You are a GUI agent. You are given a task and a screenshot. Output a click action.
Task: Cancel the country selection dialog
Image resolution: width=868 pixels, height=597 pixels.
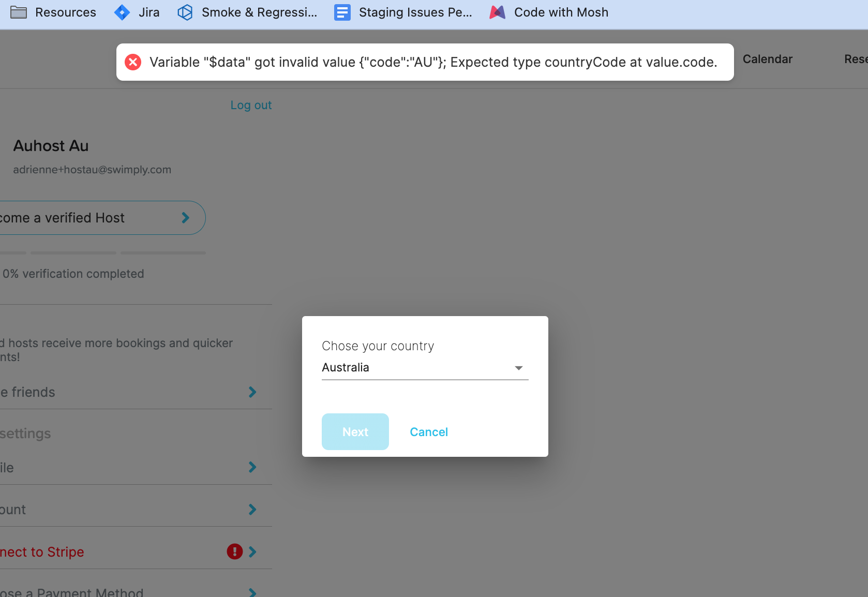click(x=429, y=432)
